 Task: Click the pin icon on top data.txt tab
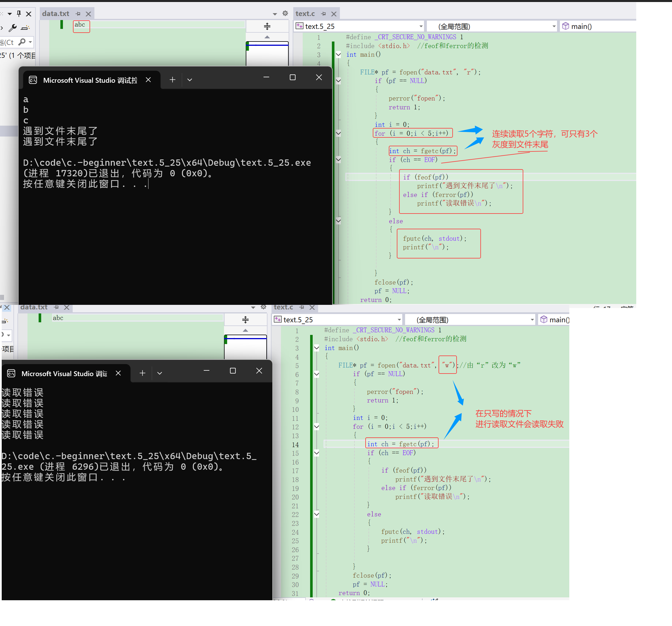pyautogui.click(x=78, y=14)
